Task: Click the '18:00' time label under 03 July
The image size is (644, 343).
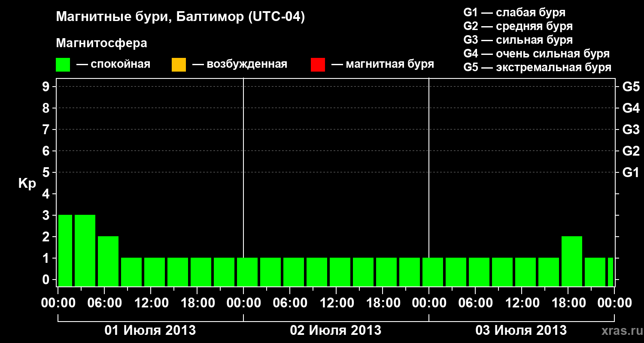Action: pyautogui.click(x=568, y=303)
